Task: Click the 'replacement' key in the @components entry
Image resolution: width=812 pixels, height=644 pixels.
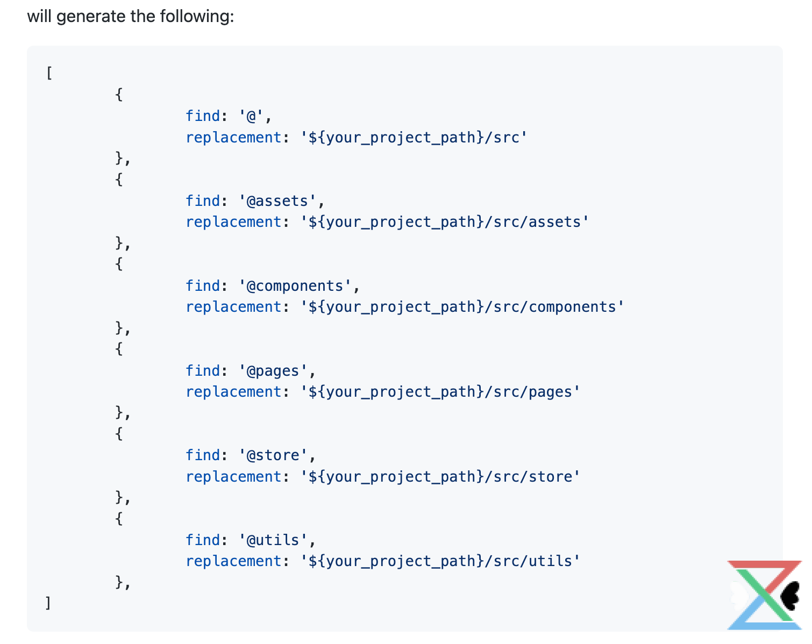Action: [x=233, y=307]
